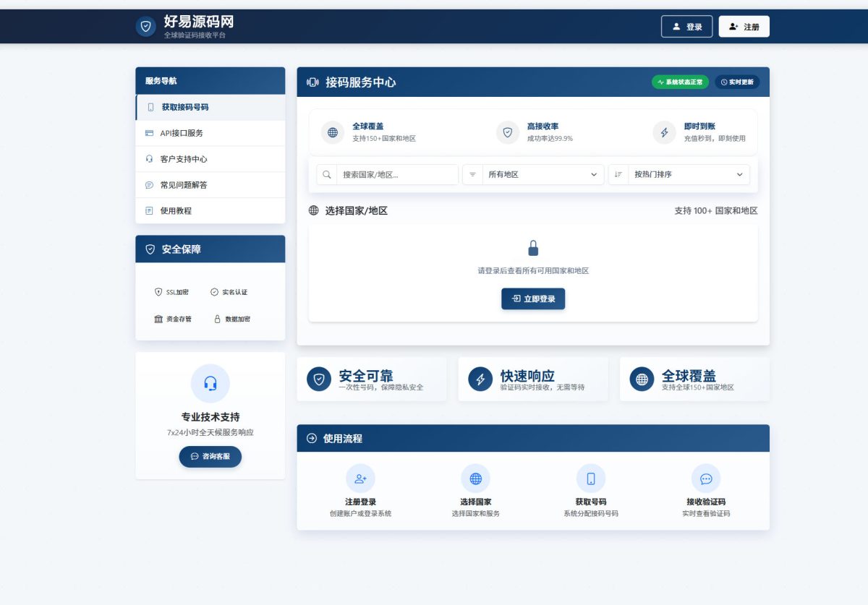Click the phone icon beside 获取接码号码
Viewport: 868px width, 605px height.
[x=150, y=107]
